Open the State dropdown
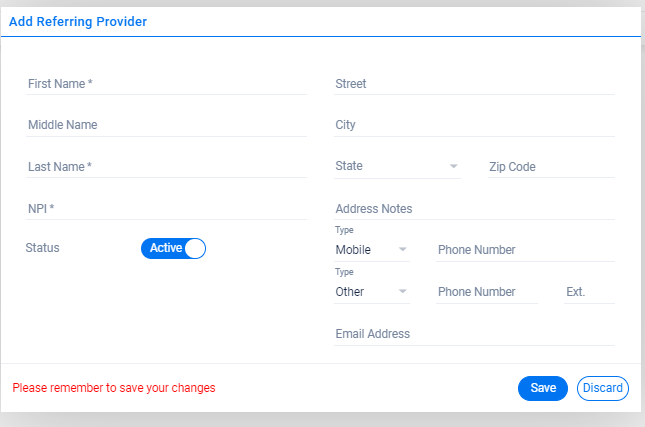 click(x=397, y=166)
